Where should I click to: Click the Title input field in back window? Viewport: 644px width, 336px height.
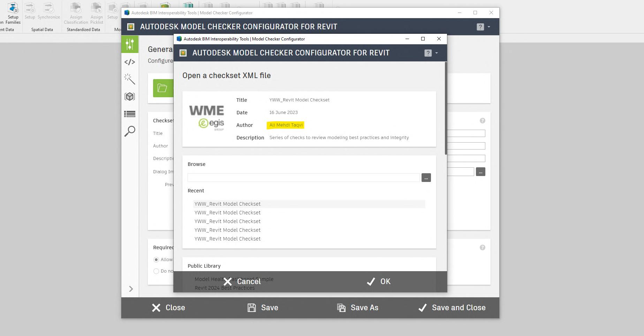pos(466,133)
